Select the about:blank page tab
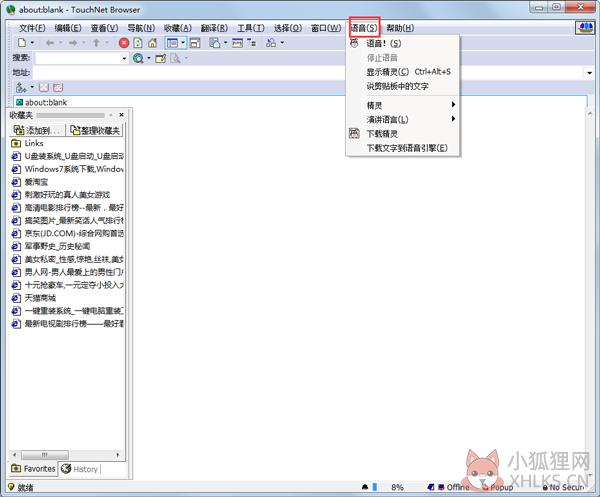 (42, 103)
